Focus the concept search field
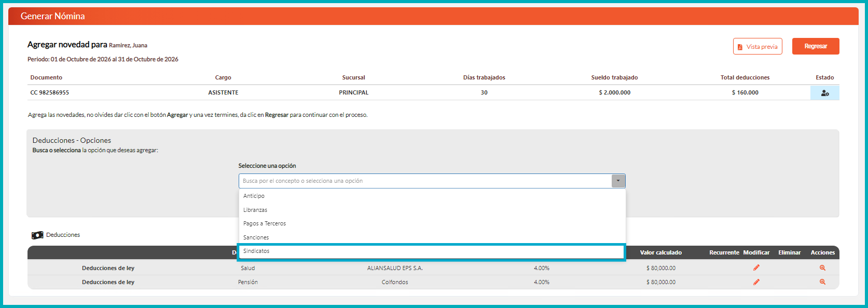Viewport: 868px width, 308px height. click(425, 181)
